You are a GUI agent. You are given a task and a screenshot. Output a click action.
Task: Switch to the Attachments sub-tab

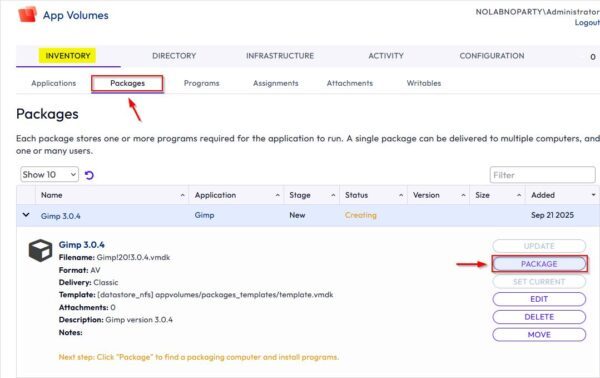point(349,83)
